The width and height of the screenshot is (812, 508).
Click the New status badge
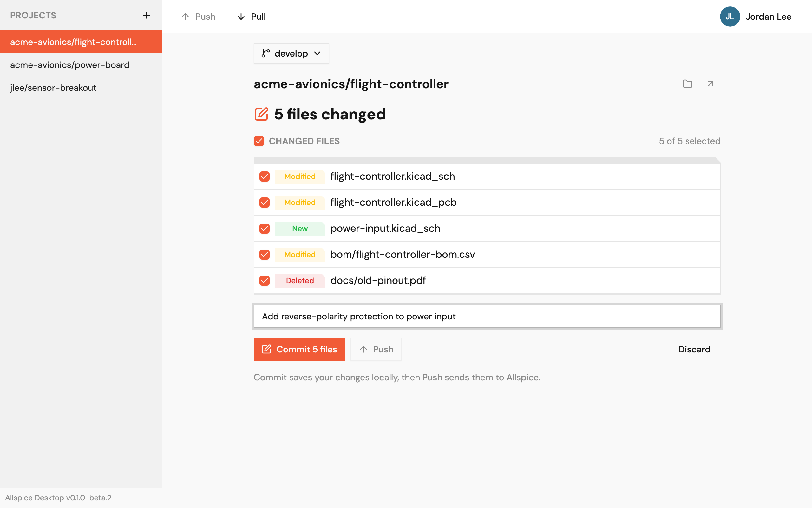coord(300,229)
